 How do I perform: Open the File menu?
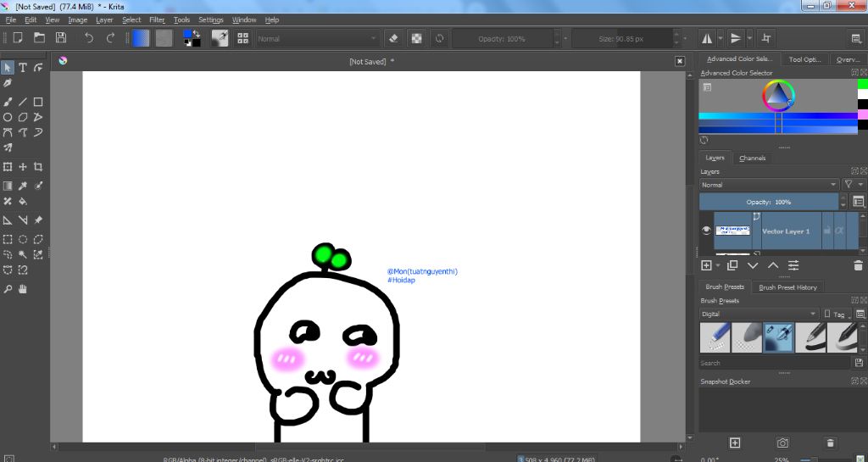10,19
